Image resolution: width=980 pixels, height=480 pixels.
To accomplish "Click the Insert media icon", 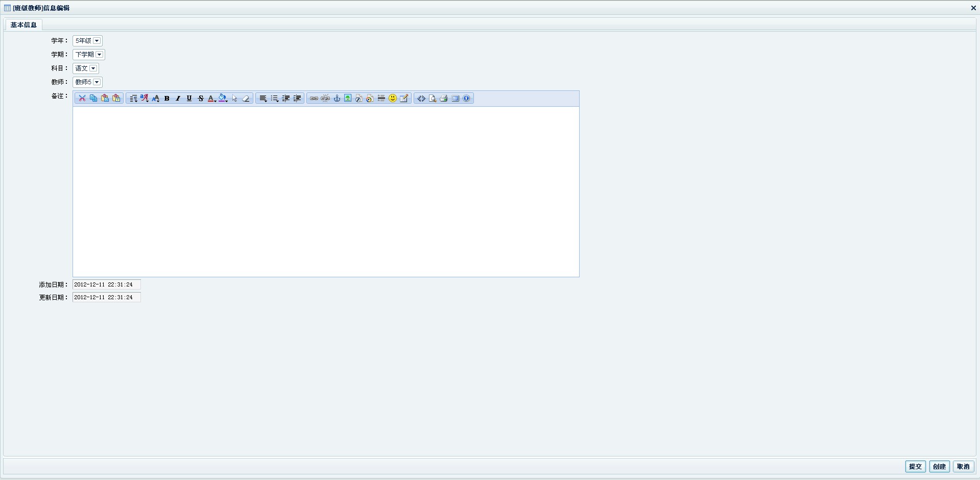I will point(370,98).
